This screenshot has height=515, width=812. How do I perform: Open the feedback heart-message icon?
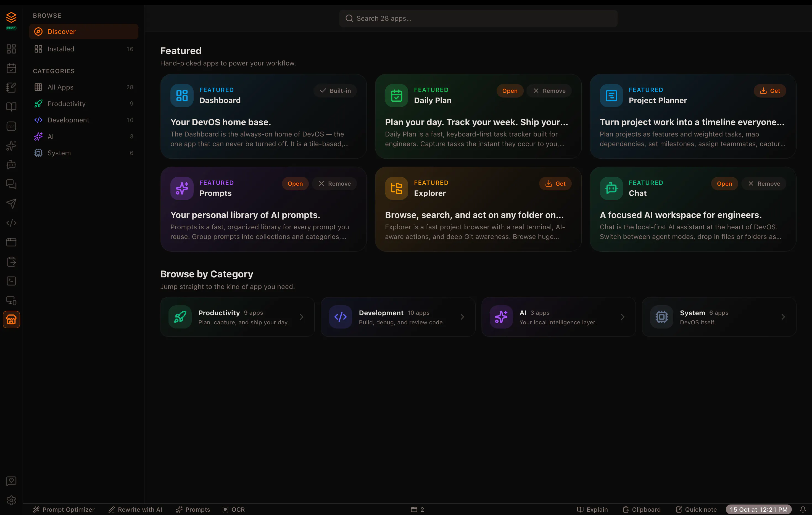tap(11, 481)
